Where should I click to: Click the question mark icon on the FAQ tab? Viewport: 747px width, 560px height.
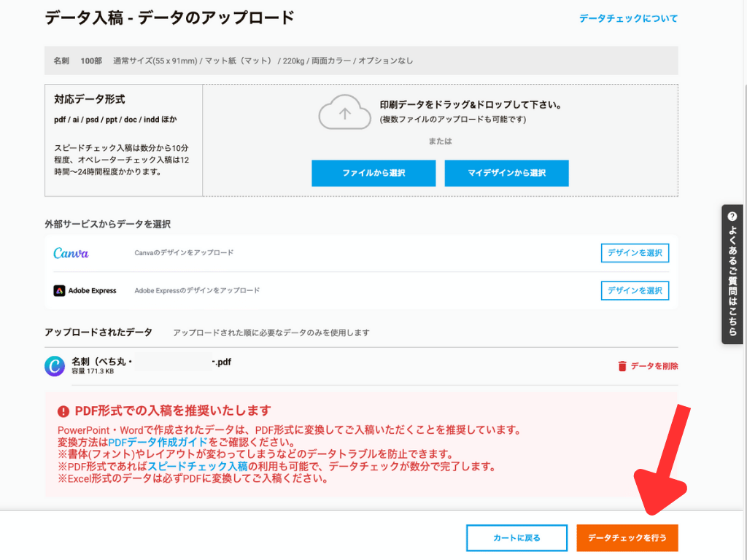(731, 216)
